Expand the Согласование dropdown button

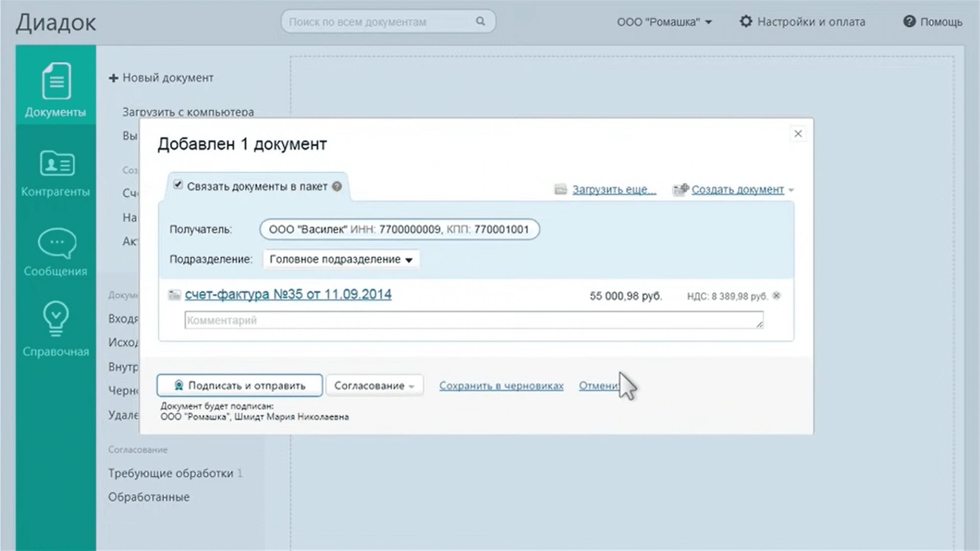(374, 386)
